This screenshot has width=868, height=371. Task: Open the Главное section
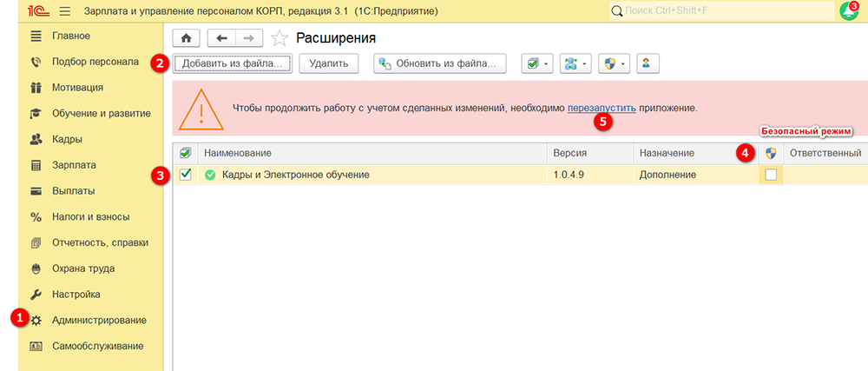click(x=71, y=36)
